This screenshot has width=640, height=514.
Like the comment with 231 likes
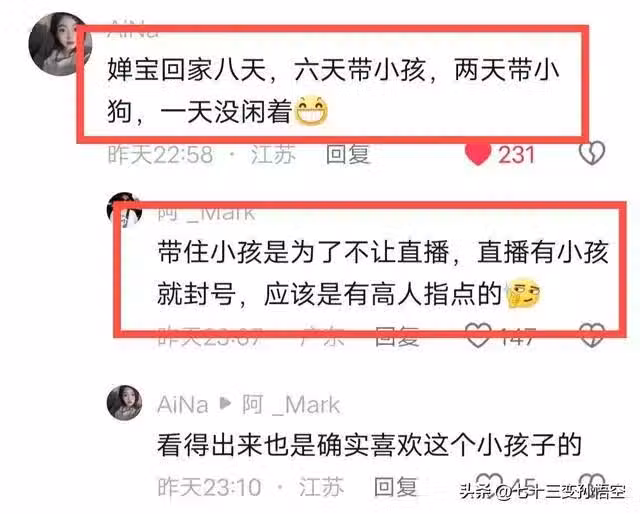click(x=478, y=154)
